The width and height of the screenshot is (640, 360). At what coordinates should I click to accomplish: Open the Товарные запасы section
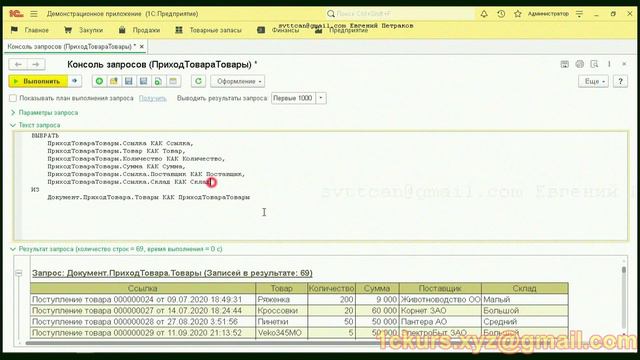[x=209, y=30]
